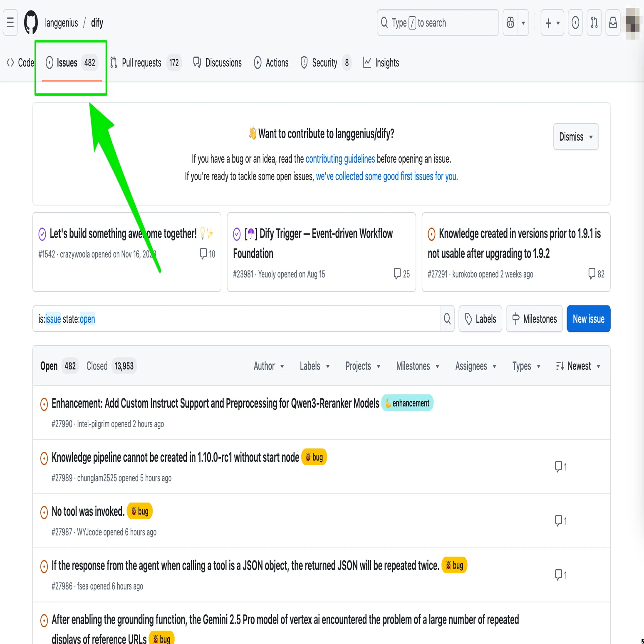
Task: Switch to the Insights tab
Action: [x=381, y=63]
